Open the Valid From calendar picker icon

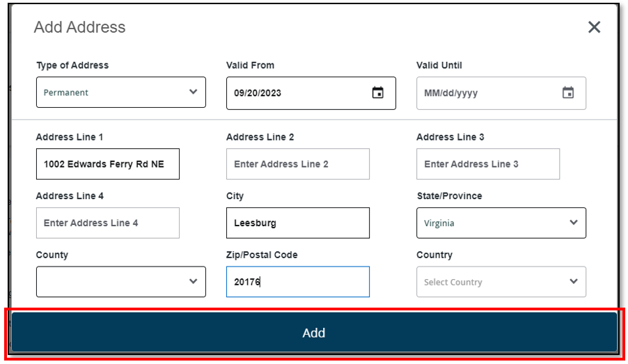(377, 93)
